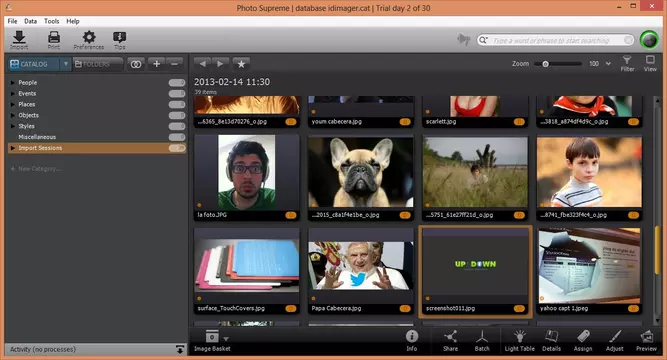
Task: Click New Category link
Action: (36, 169)
